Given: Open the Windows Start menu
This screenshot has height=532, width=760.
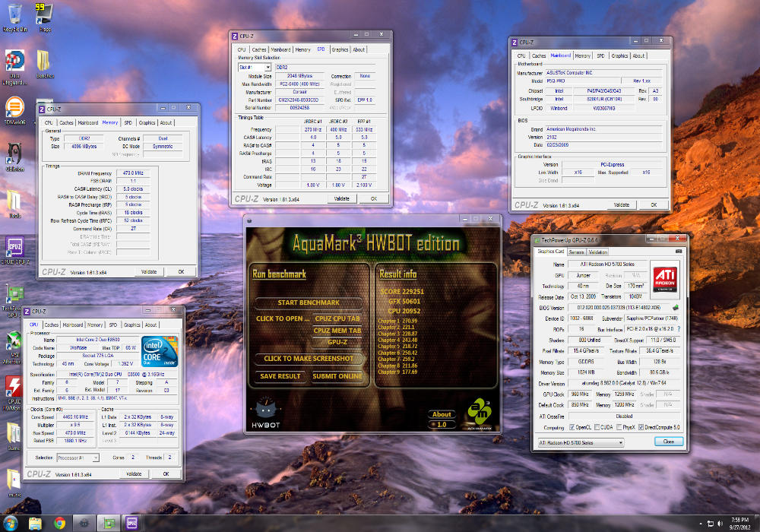Looking at the screenshot, I should click(11, 524).
